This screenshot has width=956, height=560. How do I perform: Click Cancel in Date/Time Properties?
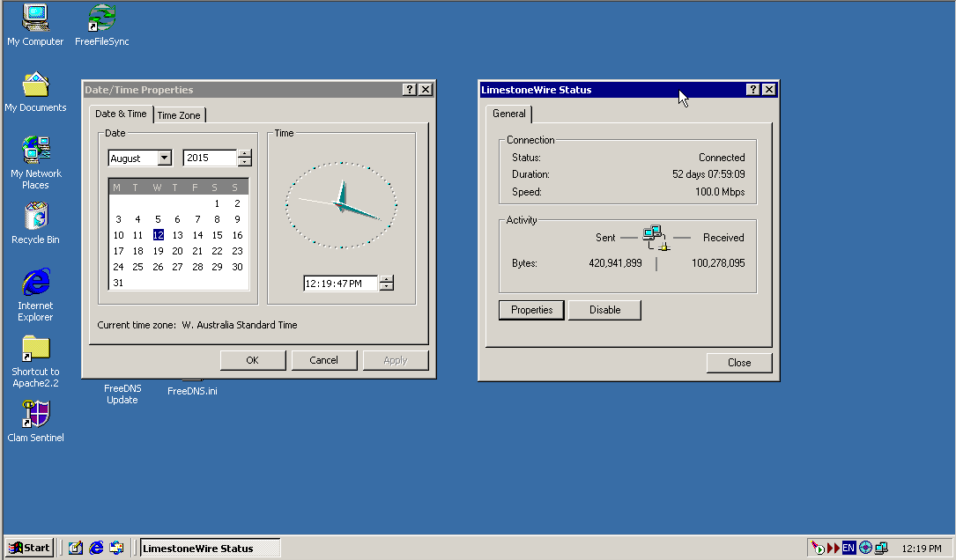[323, 360]
